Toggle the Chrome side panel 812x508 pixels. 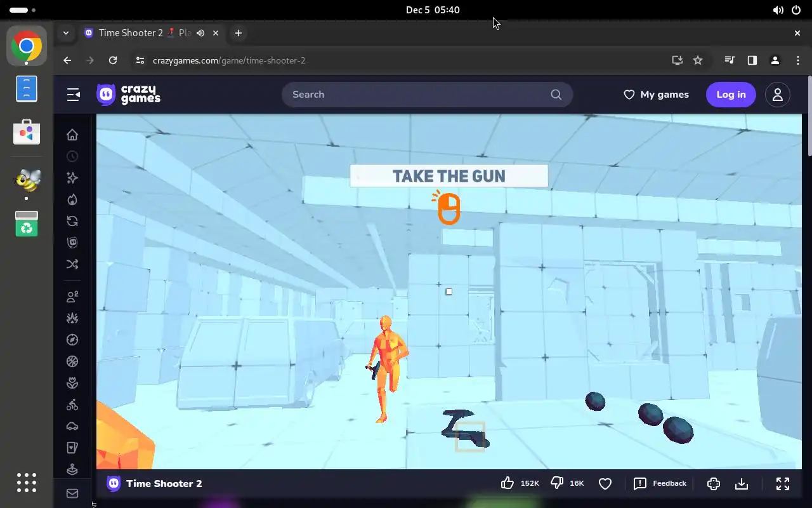(x=752, y=60)
